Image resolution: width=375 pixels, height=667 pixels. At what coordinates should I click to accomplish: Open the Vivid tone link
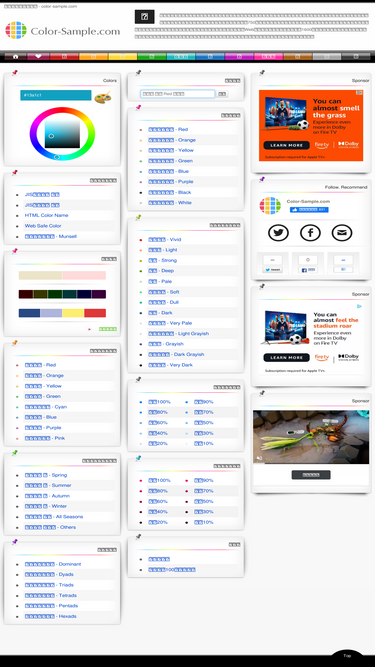tap(165, 239)
